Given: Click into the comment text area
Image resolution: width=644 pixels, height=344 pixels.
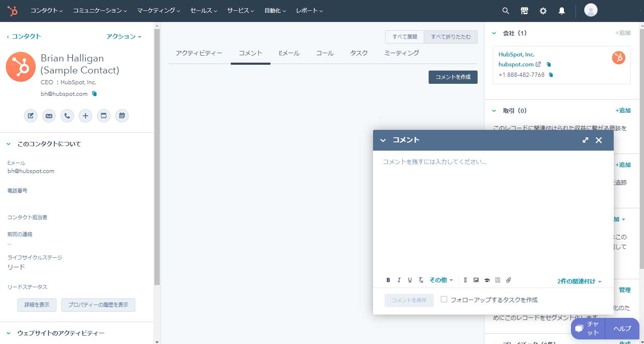Looking at the screenshot, I should [493, 212].
